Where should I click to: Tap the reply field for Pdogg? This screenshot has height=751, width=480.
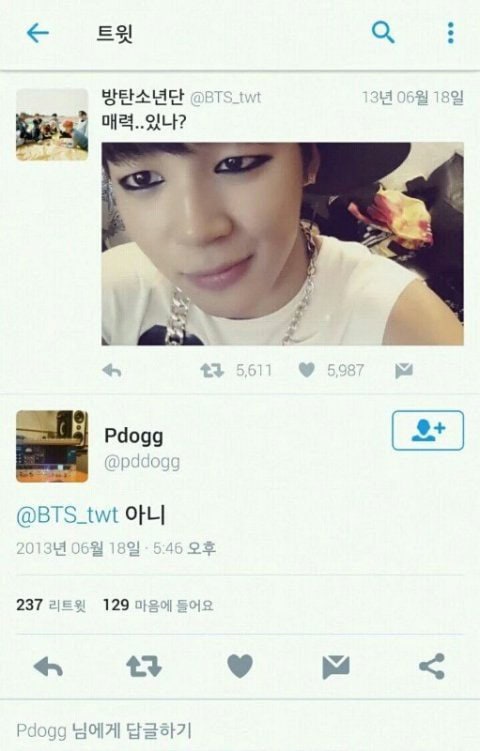pos(240,730)
